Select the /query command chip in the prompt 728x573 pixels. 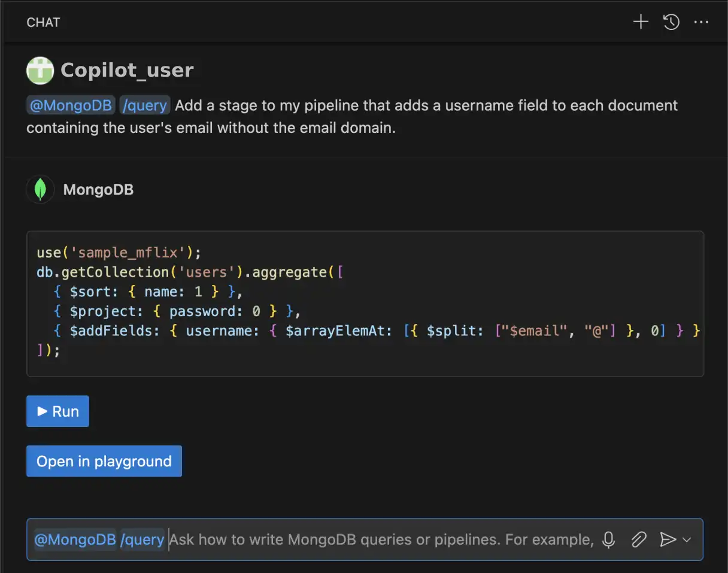145,105
